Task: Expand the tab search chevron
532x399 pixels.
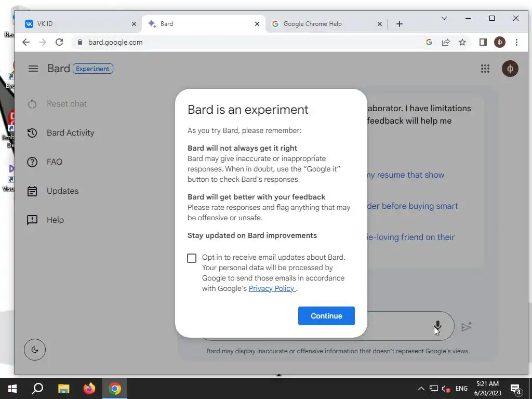Action: pos(444,18)
